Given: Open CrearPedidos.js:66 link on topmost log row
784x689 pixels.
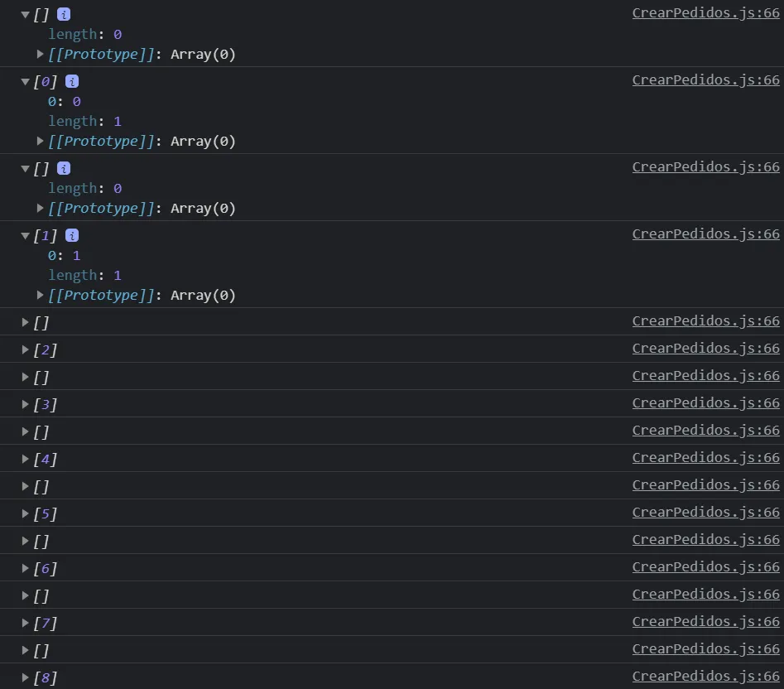Looking at the screenshot, I should [705, 13].
